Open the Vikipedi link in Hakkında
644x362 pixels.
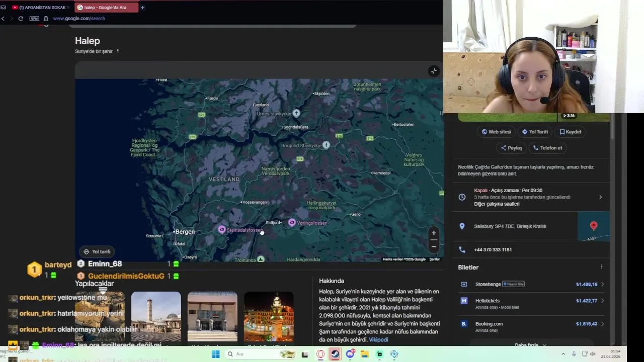(x=378, y=340)
